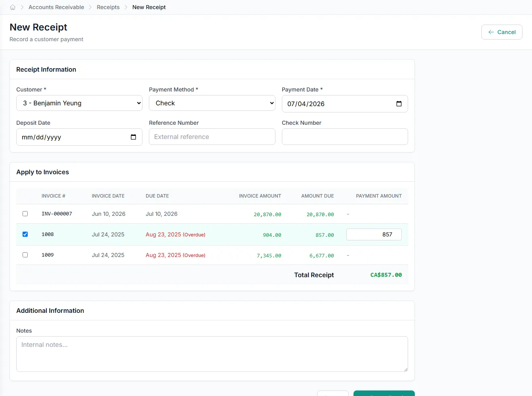Click the New Receipt breadcrumb item
Screen dimensions: 532x396
(149, 7)
